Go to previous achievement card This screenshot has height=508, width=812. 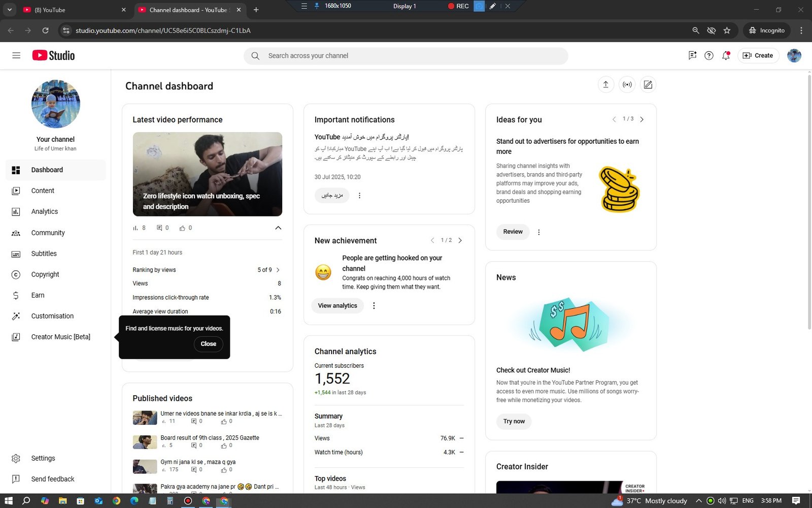pos(432,240)
